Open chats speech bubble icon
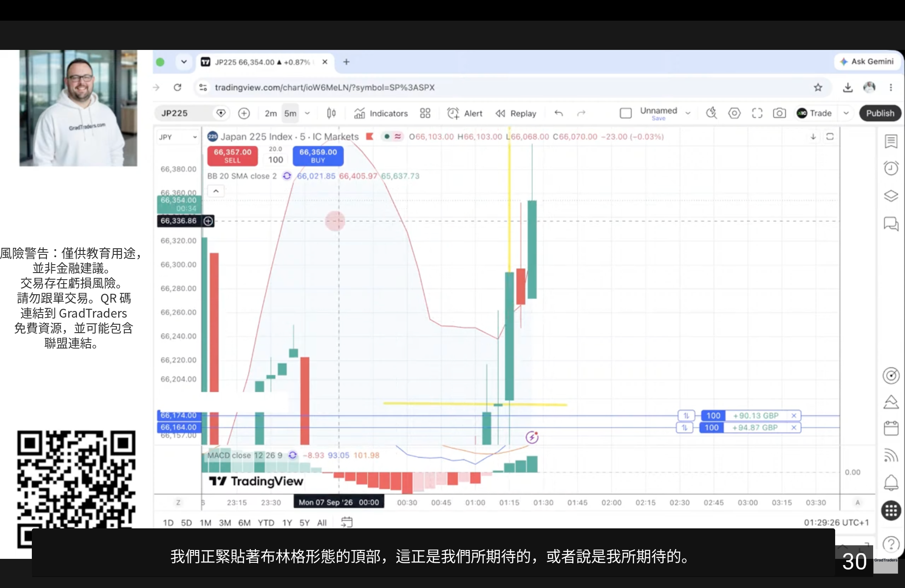 (x=891, y=224)
